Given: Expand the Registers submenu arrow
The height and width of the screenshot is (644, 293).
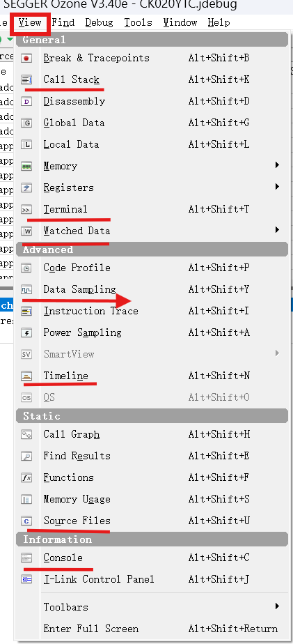Looking at the screenshot, I should pos(278,187).
